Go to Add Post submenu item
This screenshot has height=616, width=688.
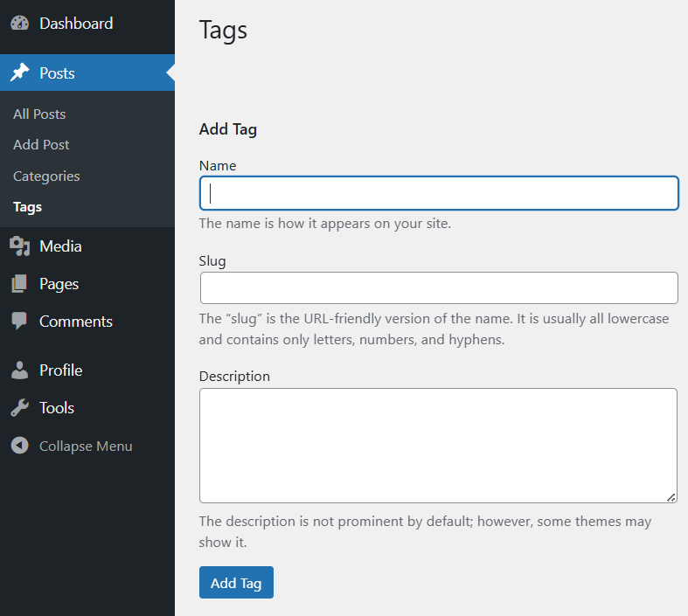41,145
